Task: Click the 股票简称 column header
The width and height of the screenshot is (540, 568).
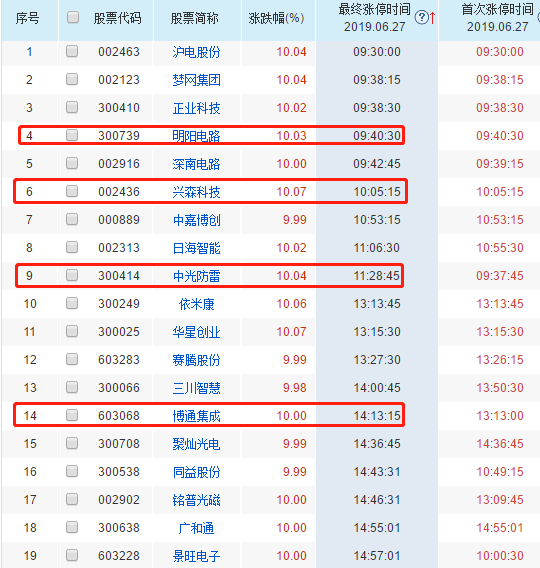Action: 194,18
